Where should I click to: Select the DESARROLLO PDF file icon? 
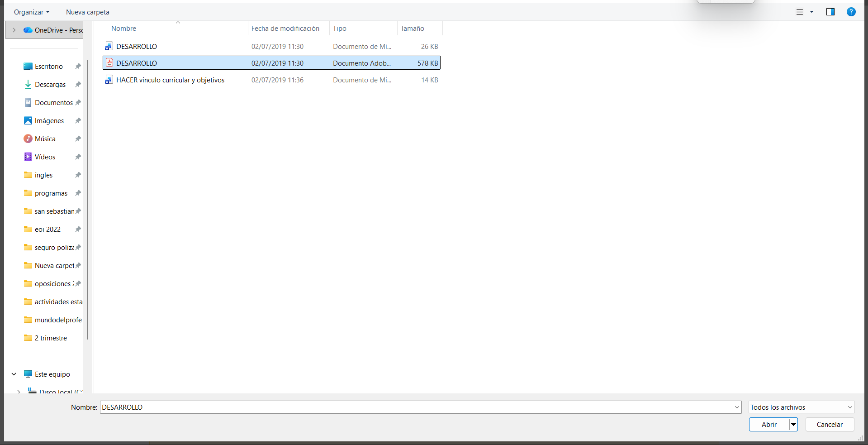109,63
